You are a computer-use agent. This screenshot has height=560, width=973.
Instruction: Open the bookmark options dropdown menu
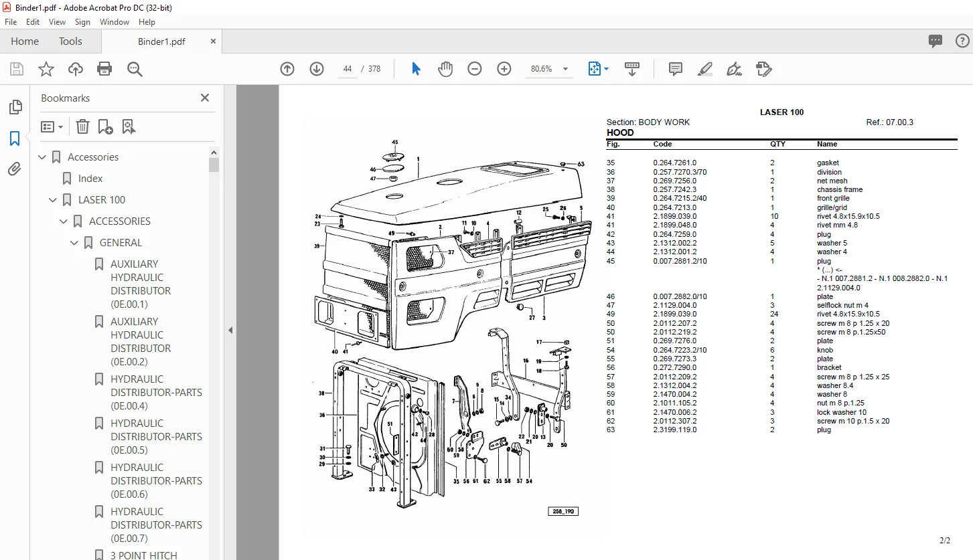pos(52,126)
